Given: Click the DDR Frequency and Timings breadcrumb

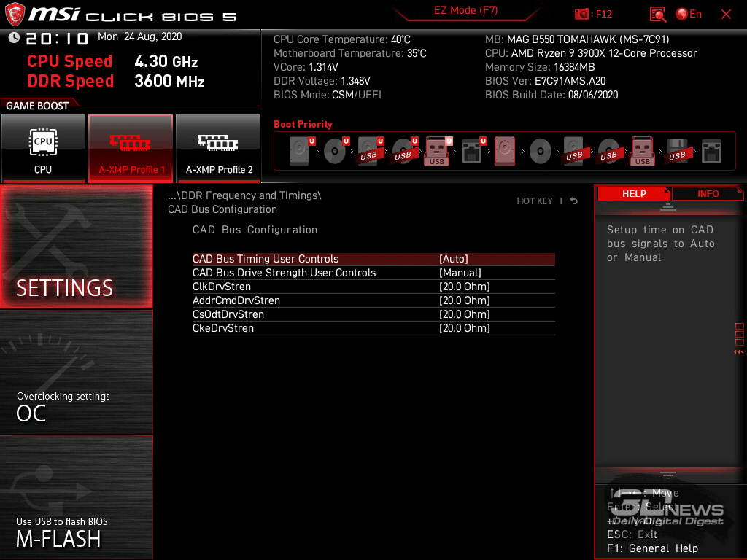Looking at the screenshot, I should pos(244,195).
